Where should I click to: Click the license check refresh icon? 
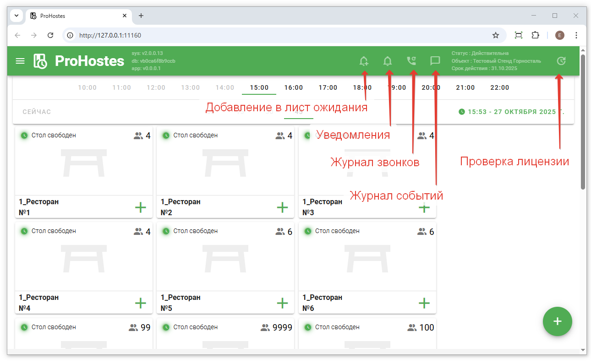(x=561, y=61)
